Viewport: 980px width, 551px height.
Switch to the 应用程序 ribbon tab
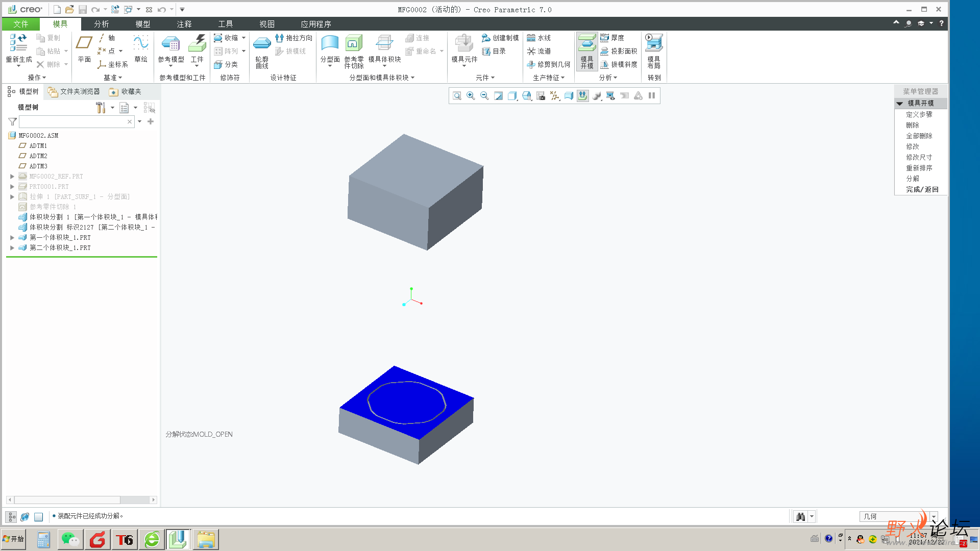pos(316,24)
